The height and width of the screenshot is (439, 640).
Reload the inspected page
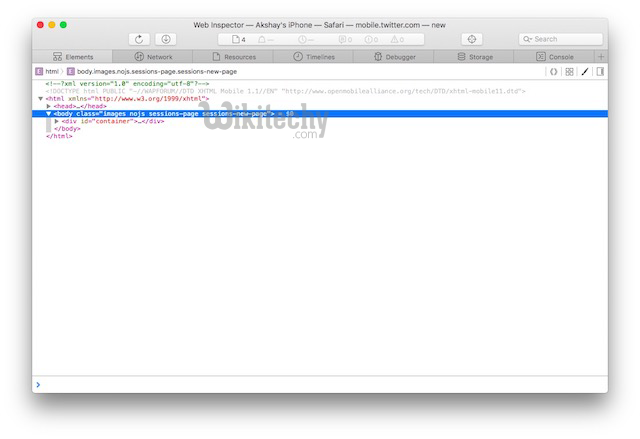pyautogui.click(x=139, y=39)
